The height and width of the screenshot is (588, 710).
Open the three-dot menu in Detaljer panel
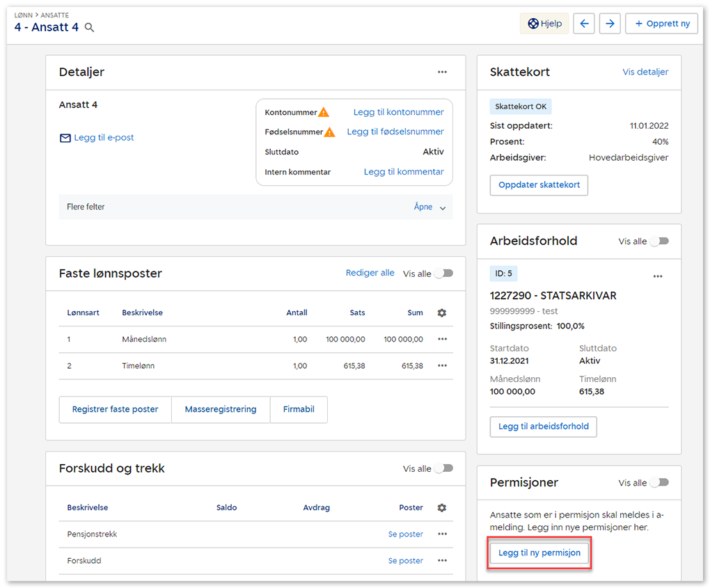[442, 72]
